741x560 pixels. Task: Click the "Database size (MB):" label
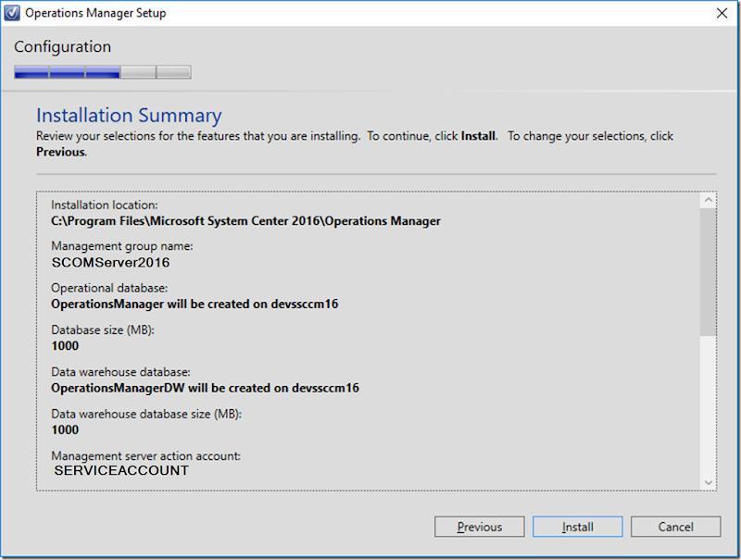point(103,330)
